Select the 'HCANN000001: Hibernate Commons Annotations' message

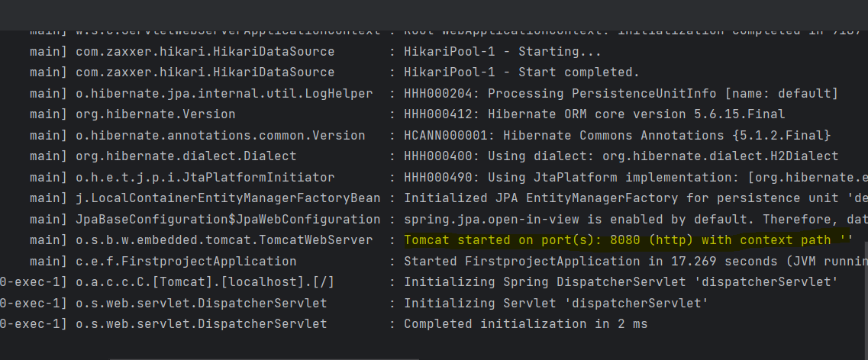(x=618, y=136)
